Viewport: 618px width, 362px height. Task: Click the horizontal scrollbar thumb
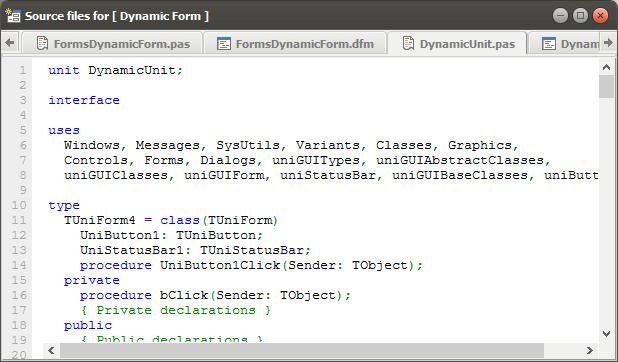click(x=302, y=350)
